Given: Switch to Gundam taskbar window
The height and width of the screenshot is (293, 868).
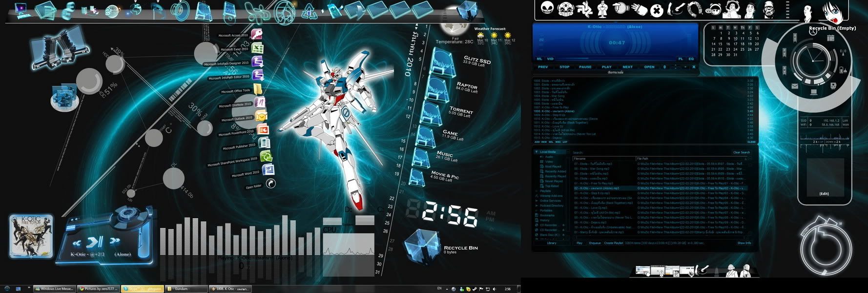Looking at the screenshot, I should pyautogui.click(x=186, y=289).
